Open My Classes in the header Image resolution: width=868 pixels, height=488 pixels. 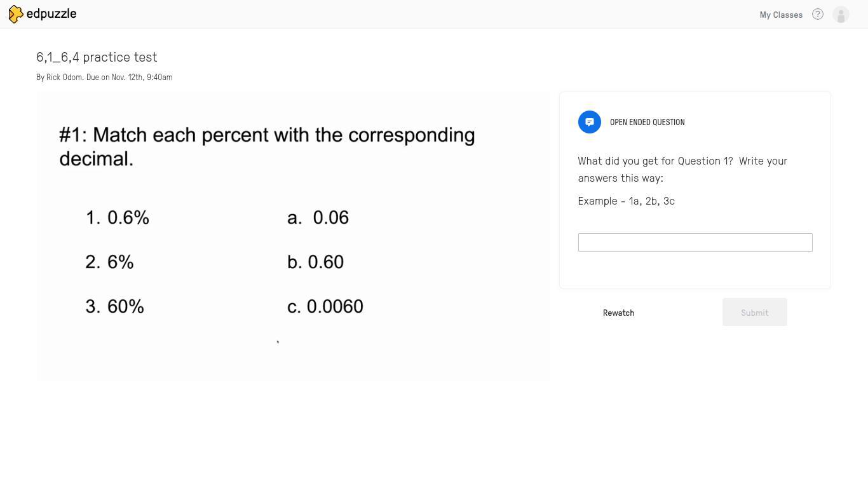coord(781,15)
